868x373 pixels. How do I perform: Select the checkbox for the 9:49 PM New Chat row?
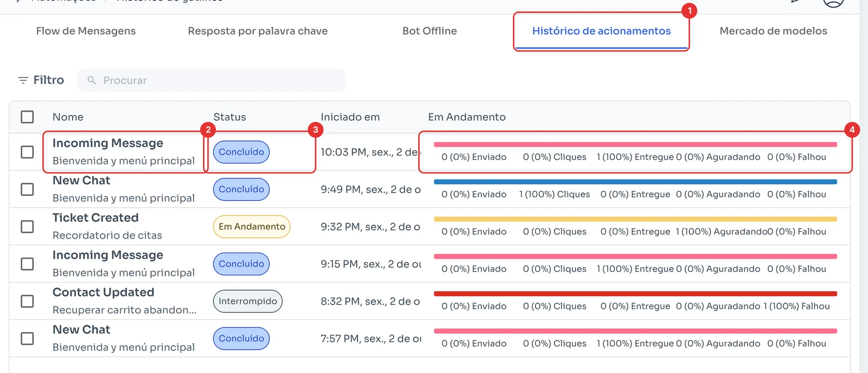point(27,189)
